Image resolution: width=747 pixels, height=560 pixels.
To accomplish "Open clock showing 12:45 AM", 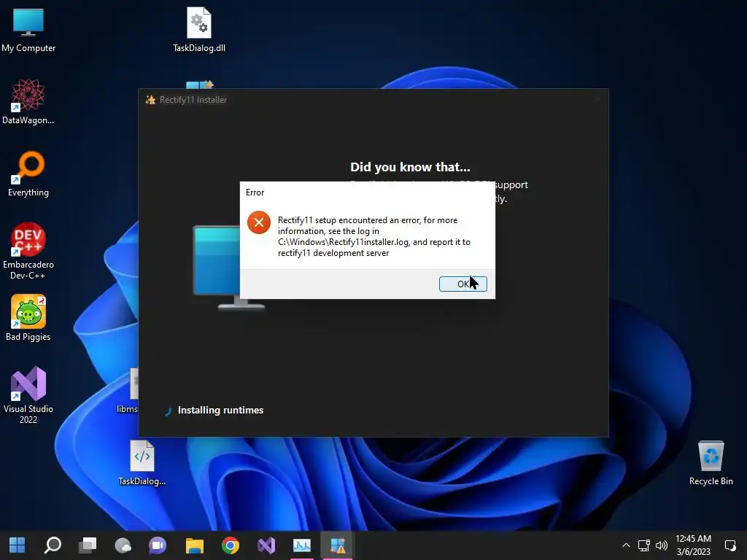I will pos(693,545).
